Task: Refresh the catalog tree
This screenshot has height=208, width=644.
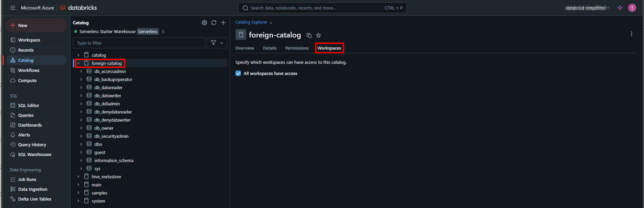Action: (214, 23)
